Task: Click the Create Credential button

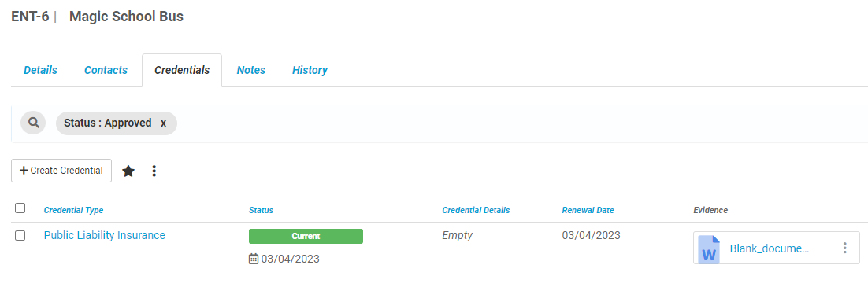Action: [61, 171]
